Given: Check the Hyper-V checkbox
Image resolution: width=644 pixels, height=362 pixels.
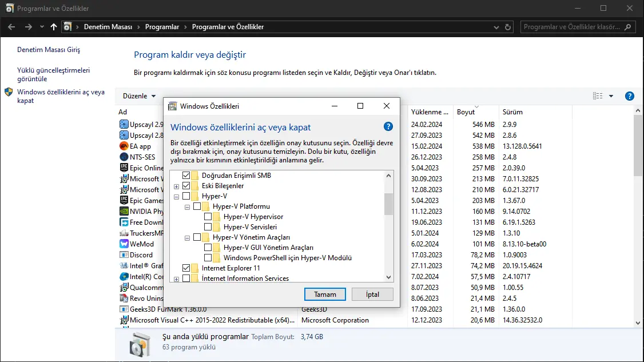Looking at the screenshot, I should (186, 196).
